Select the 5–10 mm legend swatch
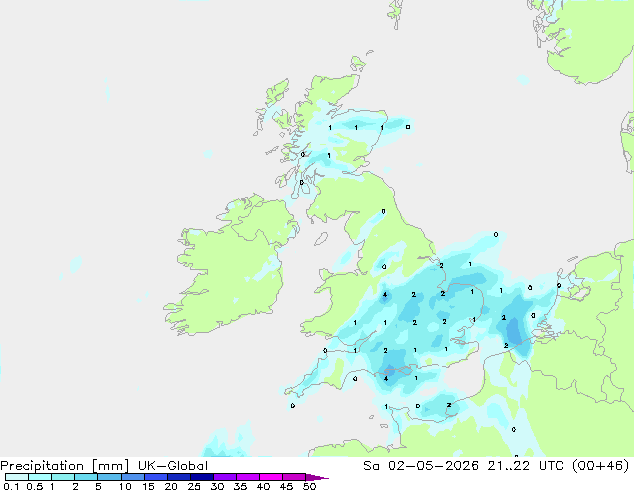634x490 pixels. pos(109,477)
